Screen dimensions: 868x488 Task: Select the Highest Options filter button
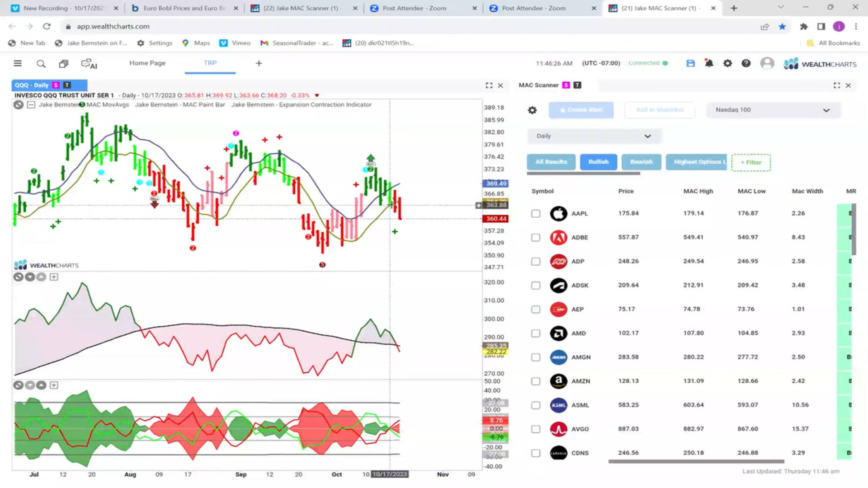(x=697, y=162)
